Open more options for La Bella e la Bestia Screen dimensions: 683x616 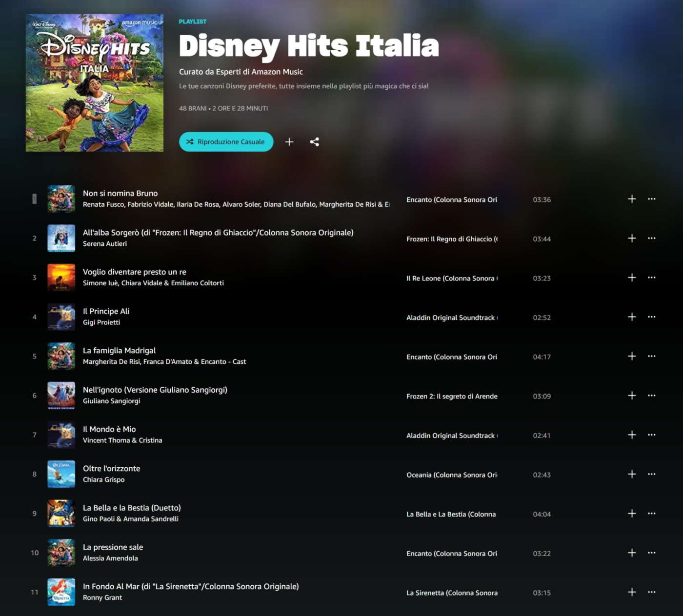click(652, 514)
